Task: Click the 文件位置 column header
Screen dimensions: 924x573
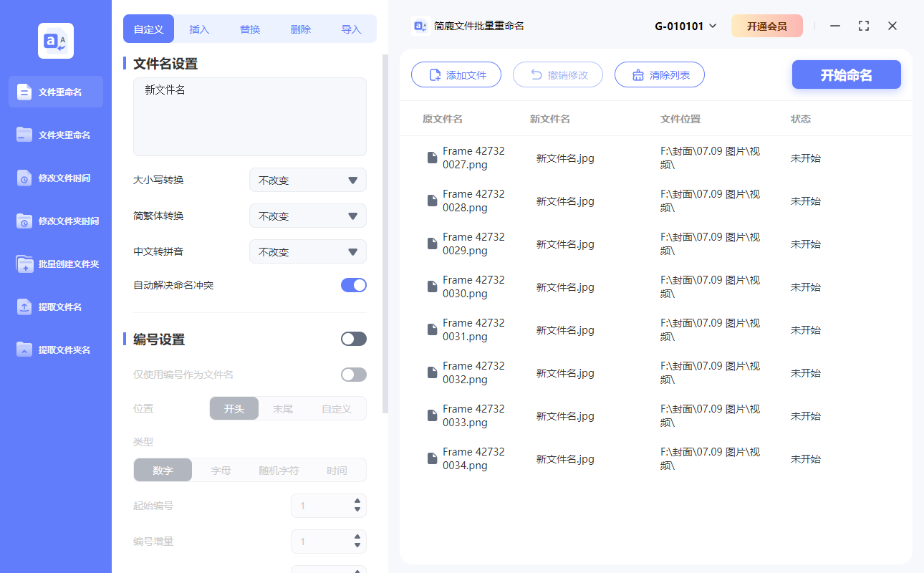Action: pos(680,119)
